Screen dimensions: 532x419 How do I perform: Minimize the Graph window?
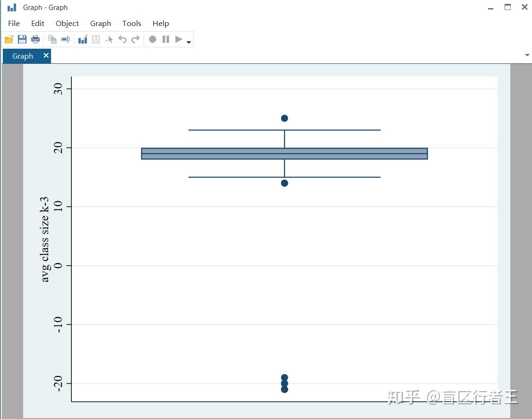pyautogui.click(x=490, y=8)
